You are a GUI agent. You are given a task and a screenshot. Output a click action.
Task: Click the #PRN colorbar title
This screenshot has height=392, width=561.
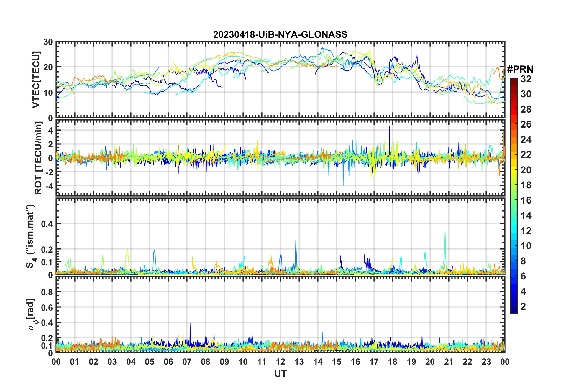tap(520, 69)
